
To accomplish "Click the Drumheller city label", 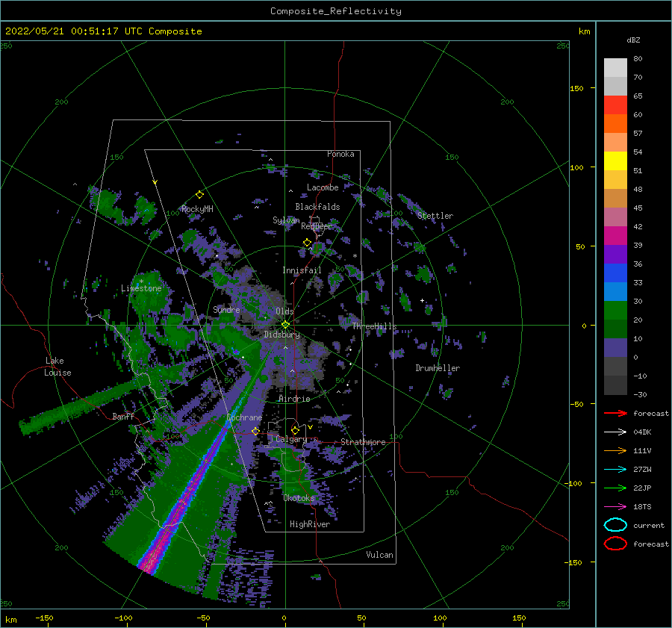I will tap(437, 368).
